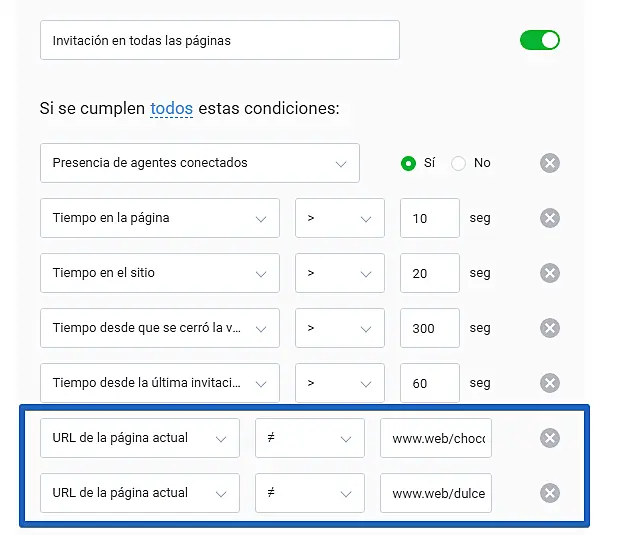Image resolution: width=618 pixels, height=535 pixels.
Task: Edit the 'Invitación en todas las páginas' name field
Action: pos(220,41)
